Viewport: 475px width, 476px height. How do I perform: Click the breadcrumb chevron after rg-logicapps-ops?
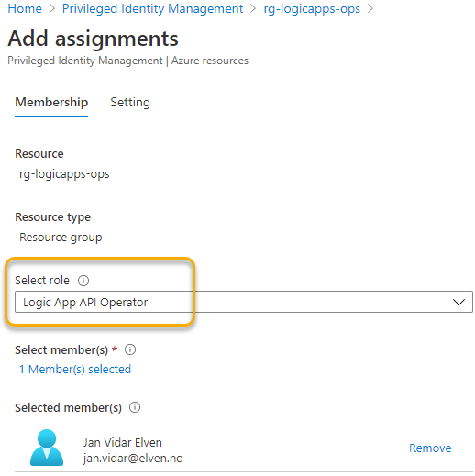pyautogui.click(x=370, y=8)
